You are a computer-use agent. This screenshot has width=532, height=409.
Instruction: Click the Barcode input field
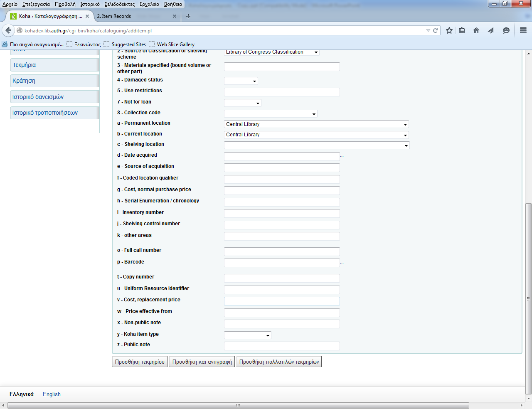[x=282, y=263]
